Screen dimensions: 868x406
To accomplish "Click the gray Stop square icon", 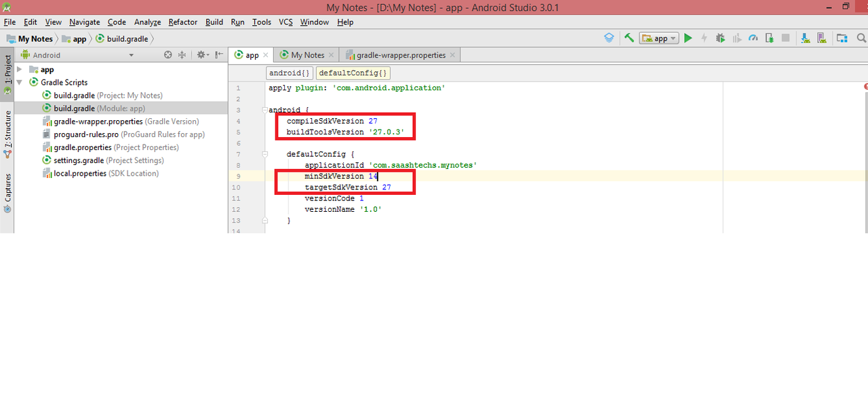I will [x=785, y=38].
